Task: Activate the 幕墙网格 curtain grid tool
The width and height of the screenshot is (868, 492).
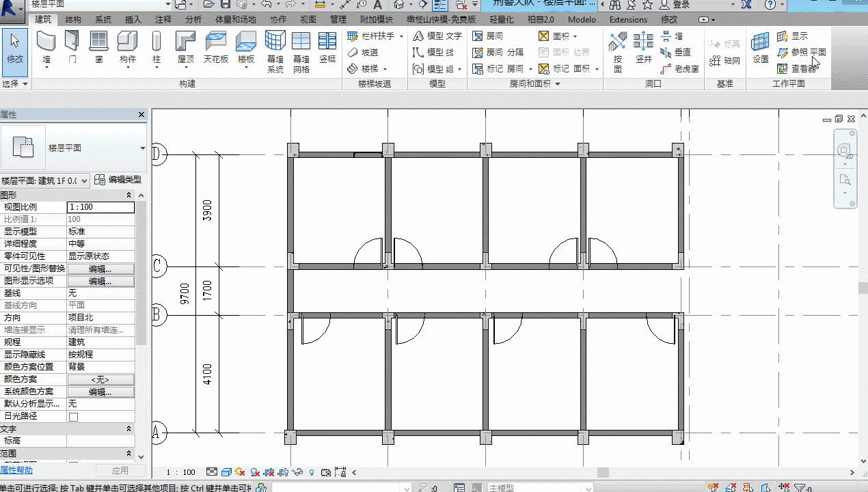Action: pos(301,53)
